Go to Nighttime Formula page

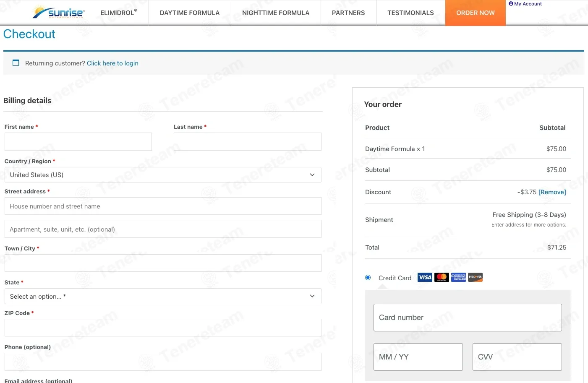[x=276, y=13]
